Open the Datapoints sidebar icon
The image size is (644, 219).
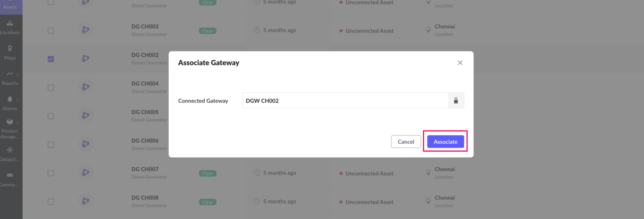10,150
